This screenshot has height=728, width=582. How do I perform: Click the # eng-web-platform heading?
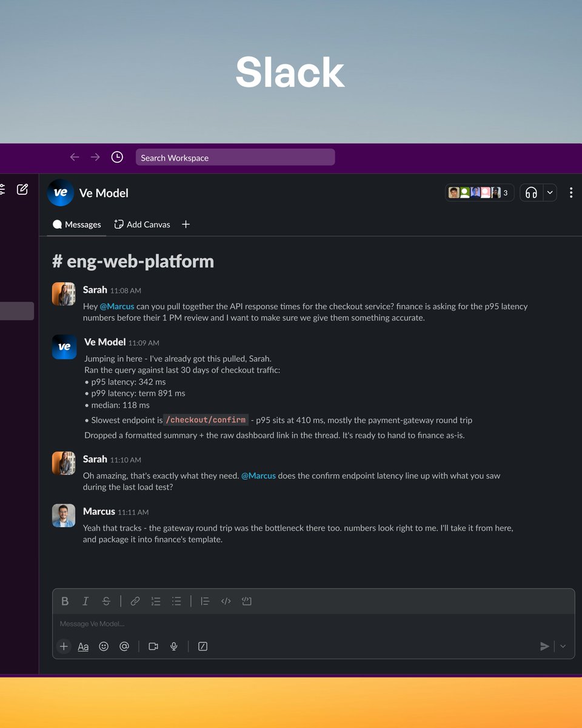coord(133,261)
